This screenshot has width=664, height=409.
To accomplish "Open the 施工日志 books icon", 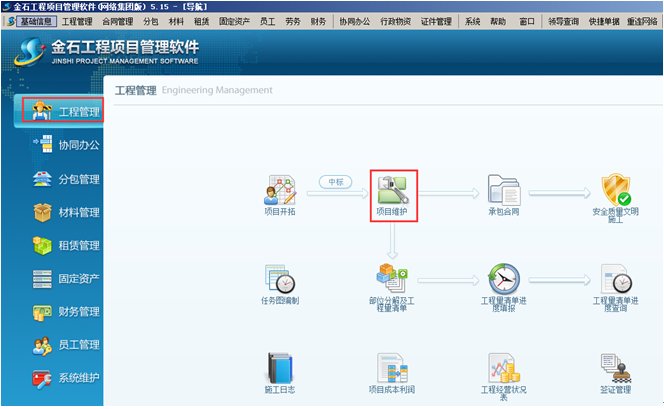I will pos(280,368).
